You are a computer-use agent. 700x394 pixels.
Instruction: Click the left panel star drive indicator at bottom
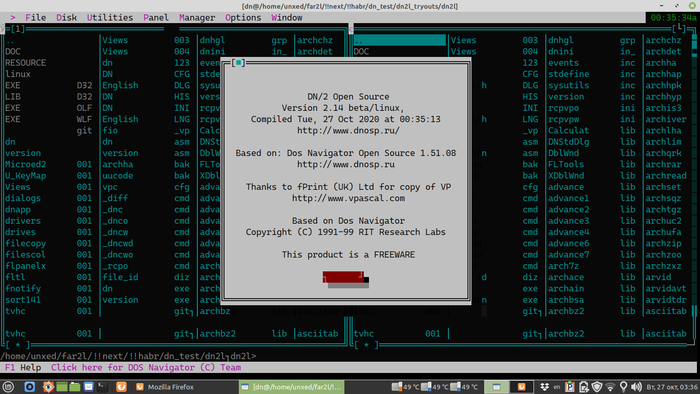pyautogui.click(x=17, y=345)
